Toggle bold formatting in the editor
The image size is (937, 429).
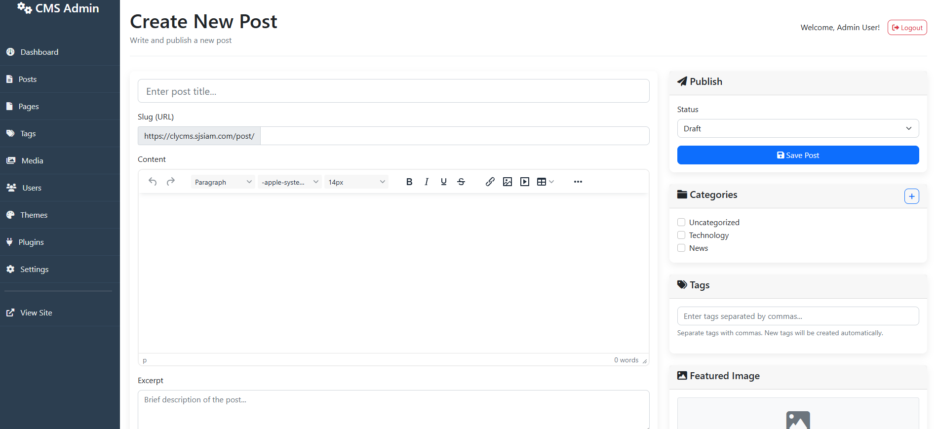pos(409,182)
